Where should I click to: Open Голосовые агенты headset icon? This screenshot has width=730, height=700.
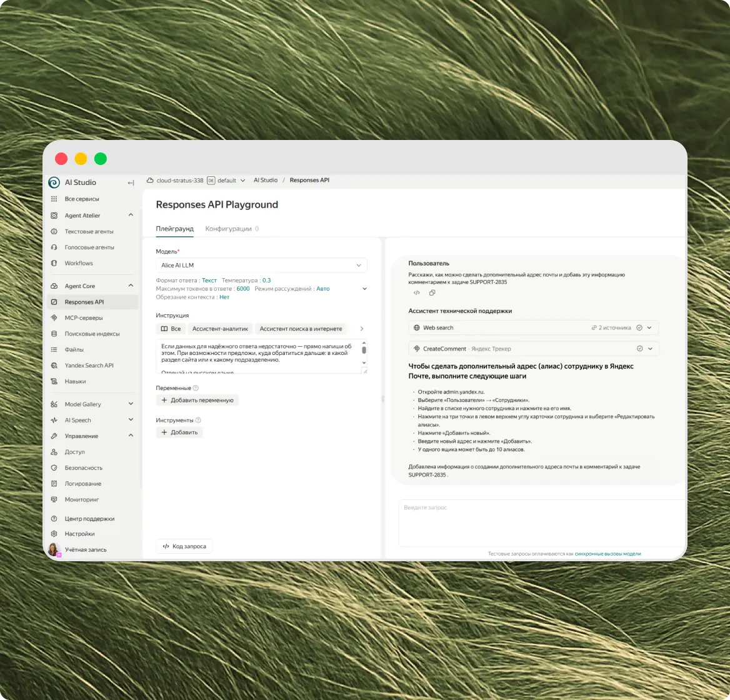point(54,247)
